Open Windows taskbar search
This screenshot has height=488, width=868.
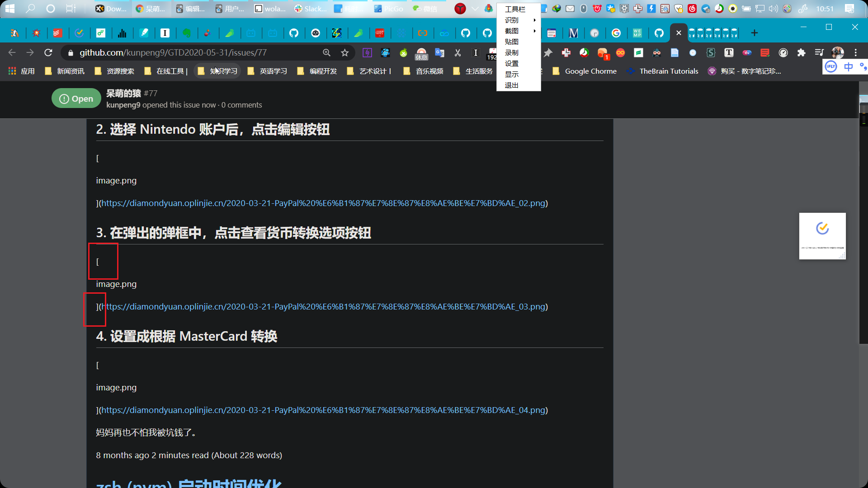[30, 9]
